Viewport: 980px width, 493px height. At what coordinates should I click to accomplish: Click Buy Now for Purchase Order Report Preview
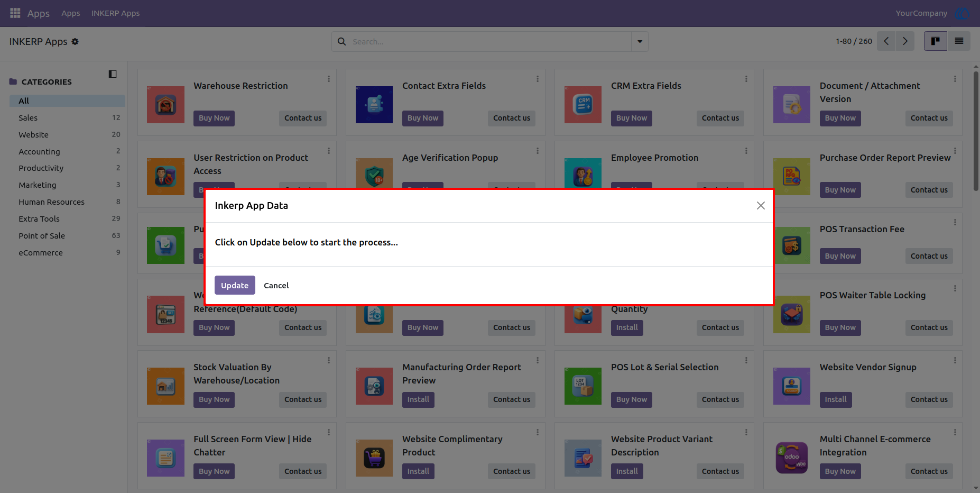840,190
